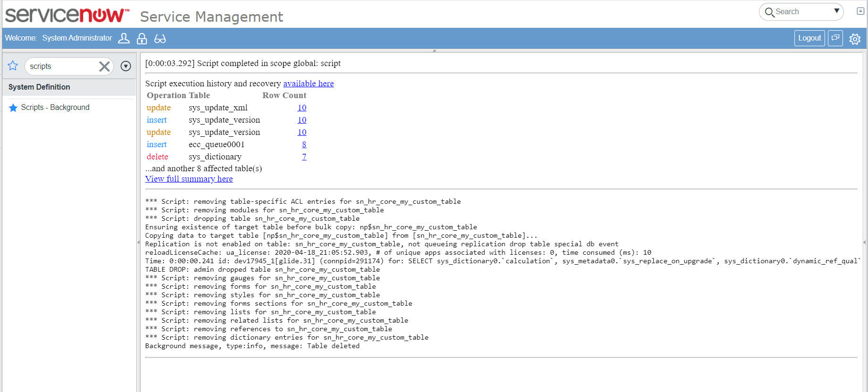The width and height of the screenshot is (868, 392).
Task: Click the elevate roles padlock icon
Action: point(142,39)
